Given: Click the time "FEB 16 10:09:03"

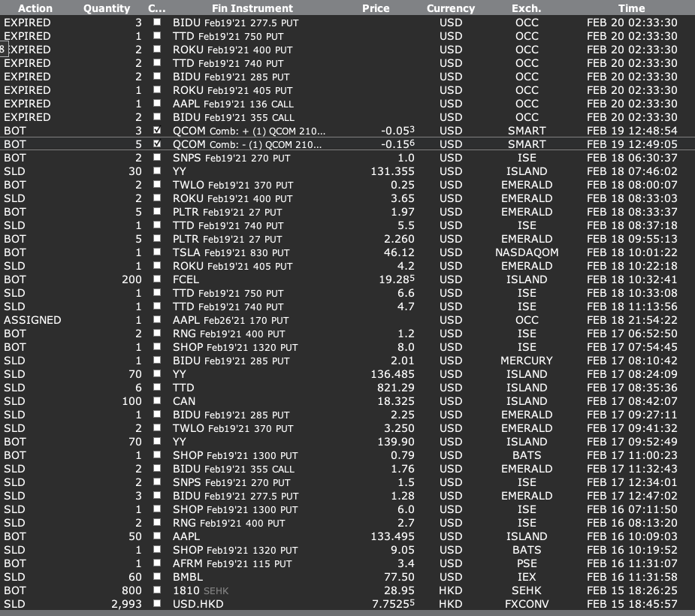Looking at the screenshot, I should point(632,536).
